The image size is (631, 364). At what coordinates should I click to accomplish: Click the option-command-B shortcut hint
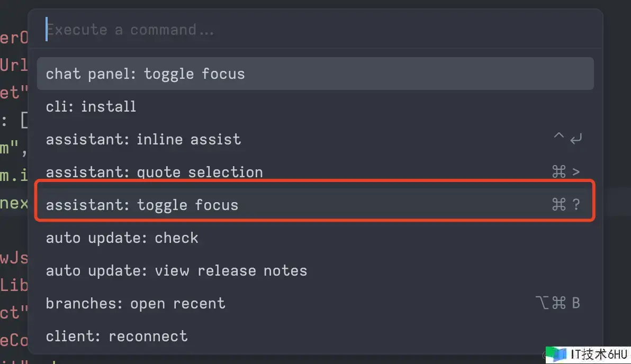[x=558, y=303]
